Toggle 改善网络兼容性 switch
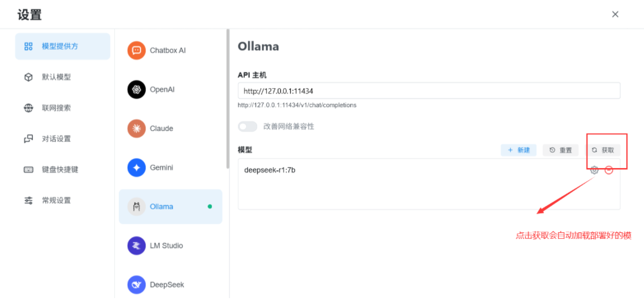This screenshot has width=644, height=304. tap(248, 126)
